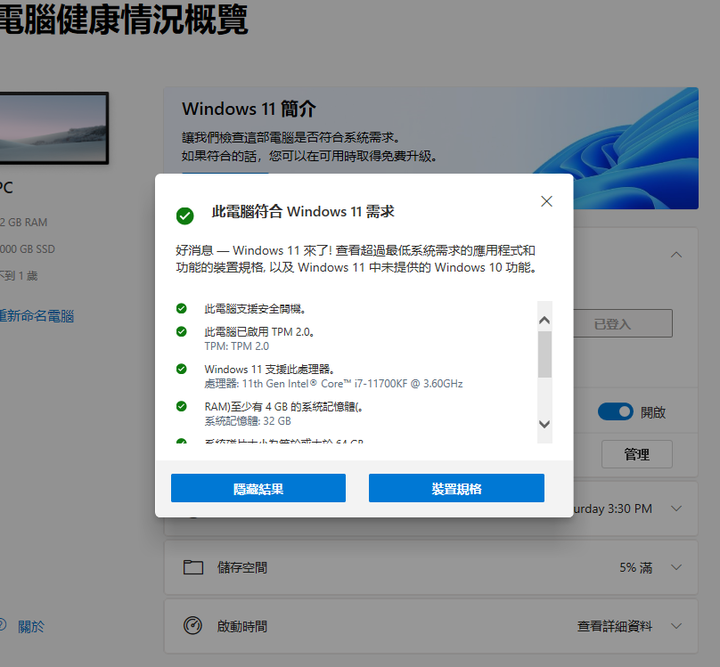Click the 已登入 button in background
Screen dimensions: 720x667
[x=623, y=324]
